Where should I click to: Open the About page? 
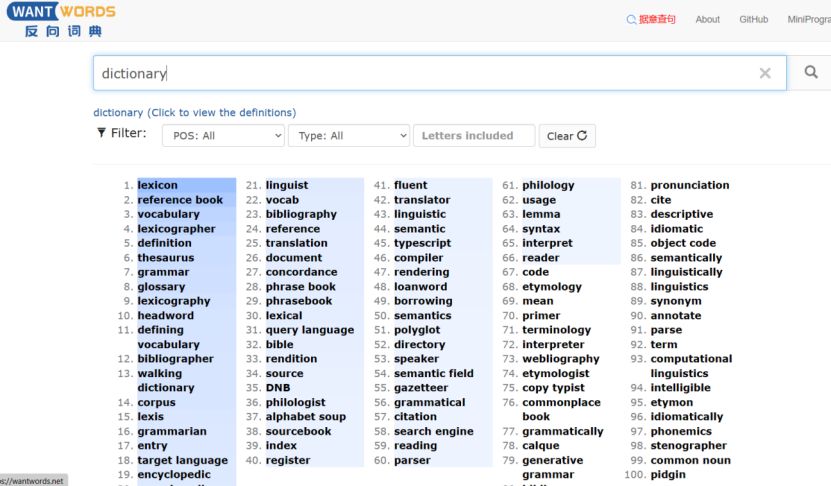(x=707, y=19)
